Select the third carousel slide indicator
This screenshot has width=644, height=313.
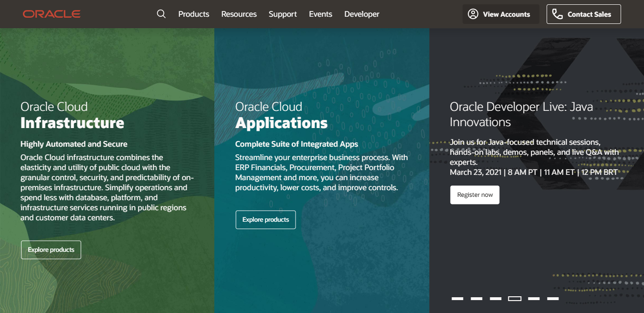click(x=496, y=299)
